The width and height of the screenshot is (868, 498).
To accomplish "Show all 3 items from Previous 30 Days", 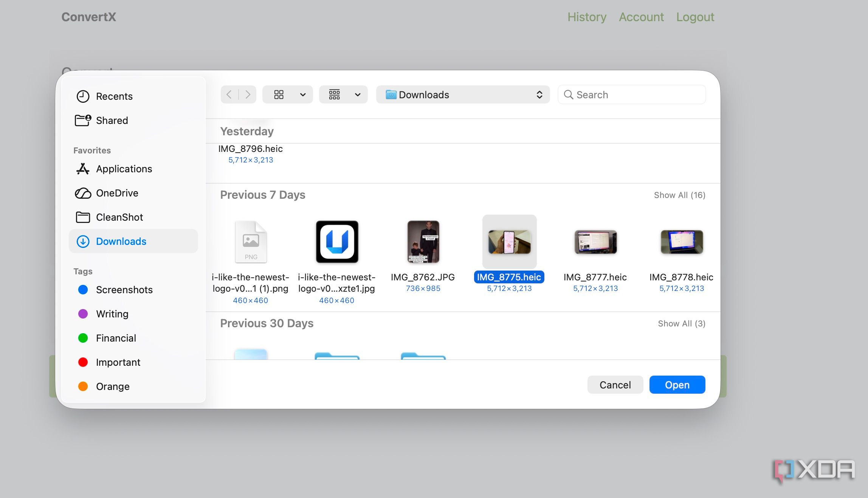I will click(x=682, y=323).
